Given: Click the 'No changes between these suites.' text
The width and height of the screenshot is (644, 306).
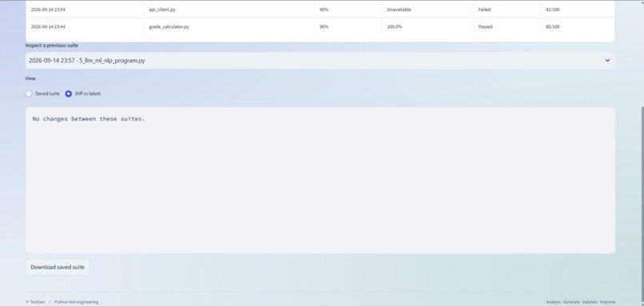Looking at the screenshot, I should pyautogui.click(x=89, y=119).
